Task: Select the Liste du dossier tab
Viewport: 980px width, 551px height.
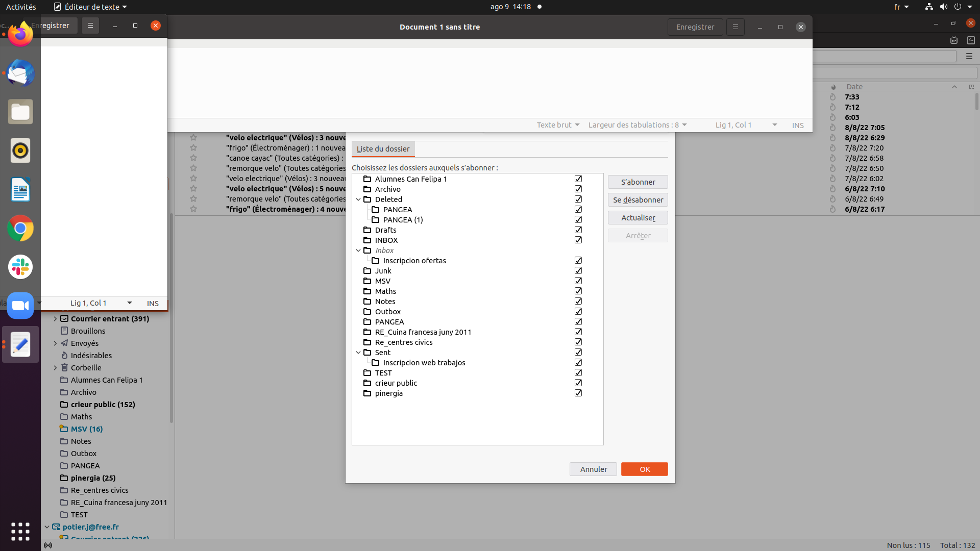Action: point(383,149)
